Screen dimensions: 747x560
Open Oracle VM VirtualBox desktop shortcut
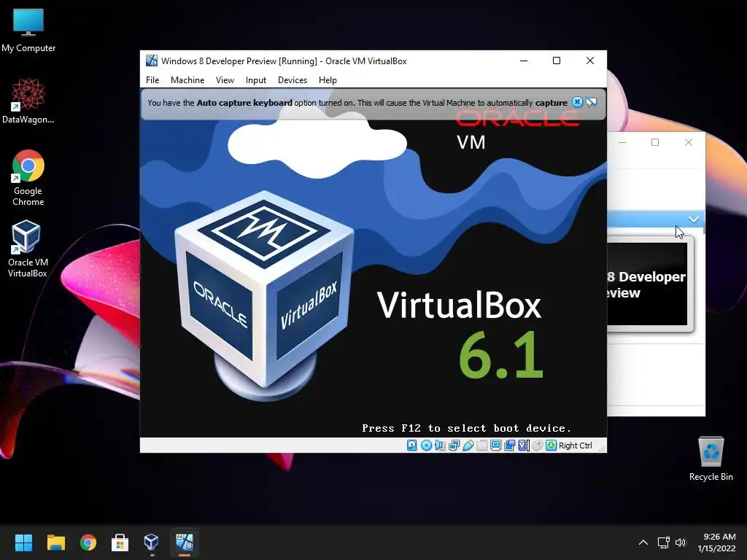(27, 249)
